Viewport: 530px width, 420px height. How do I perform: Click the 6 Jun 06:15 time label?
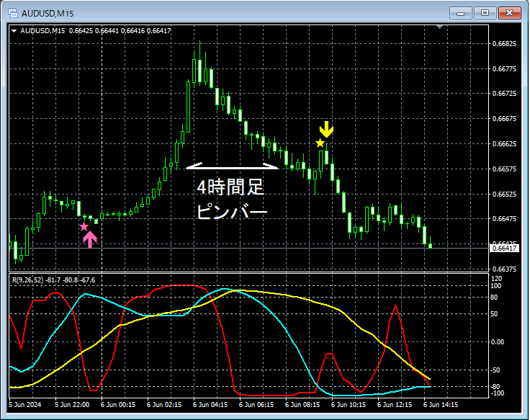[x=256, y=405]
